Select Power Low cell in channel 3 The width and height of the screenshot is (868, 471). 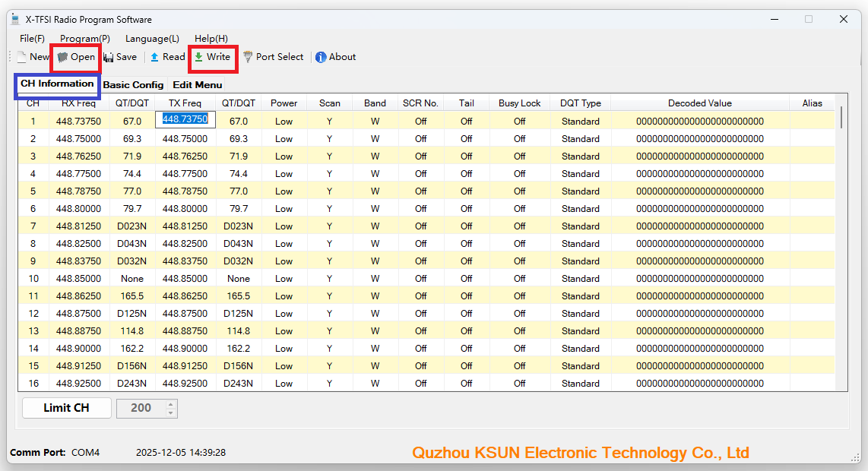click(x=284, y=156)
